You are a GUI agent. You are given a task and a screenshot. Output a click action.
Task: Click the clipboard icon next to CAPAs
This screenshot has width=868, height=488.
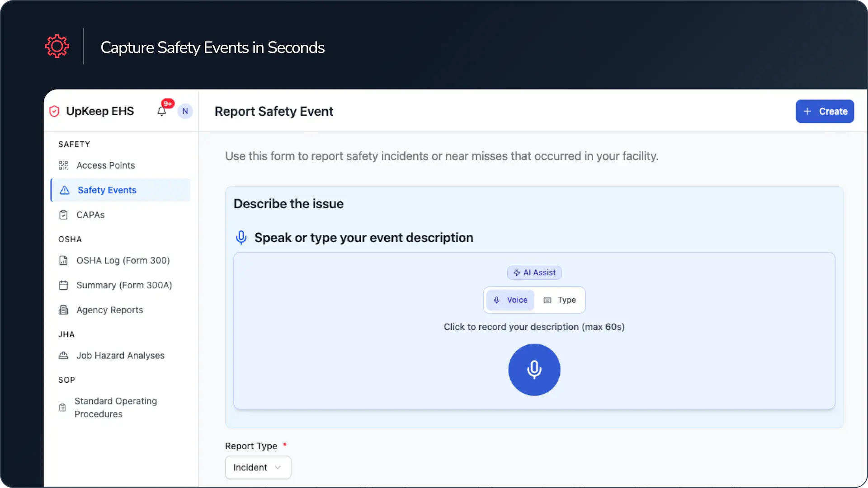point(64,215)
